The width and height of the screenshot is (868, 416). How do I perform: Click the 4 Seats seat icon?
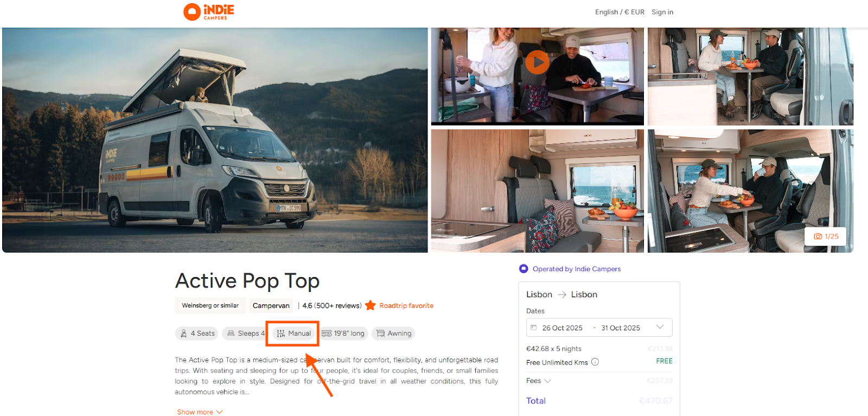184,334
